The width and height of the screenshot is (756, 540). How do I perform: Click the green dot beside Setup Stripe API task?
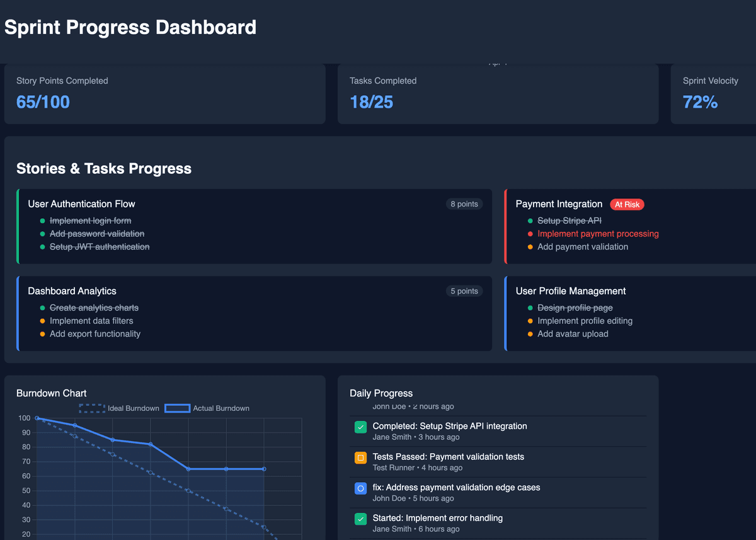point(530,221)
